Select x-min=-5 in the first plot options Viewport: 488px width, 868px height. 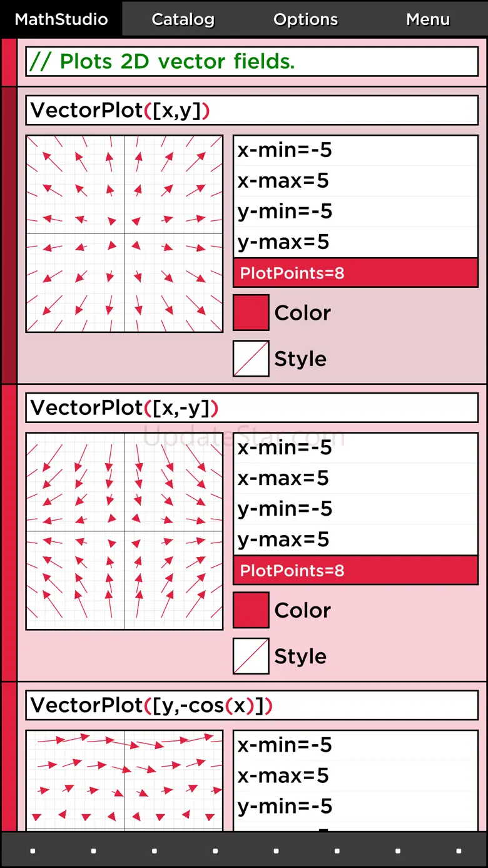pos(355,150)
